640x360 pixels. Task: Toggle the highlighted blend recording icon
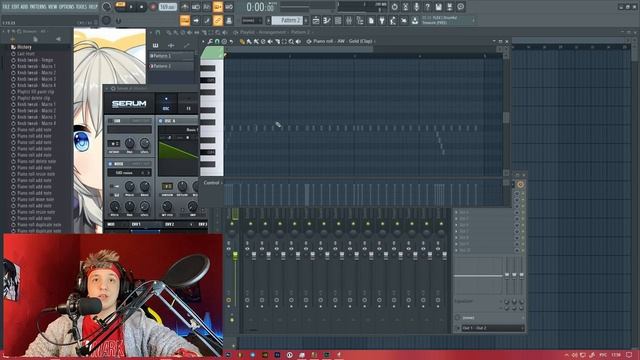pos(218,7)
